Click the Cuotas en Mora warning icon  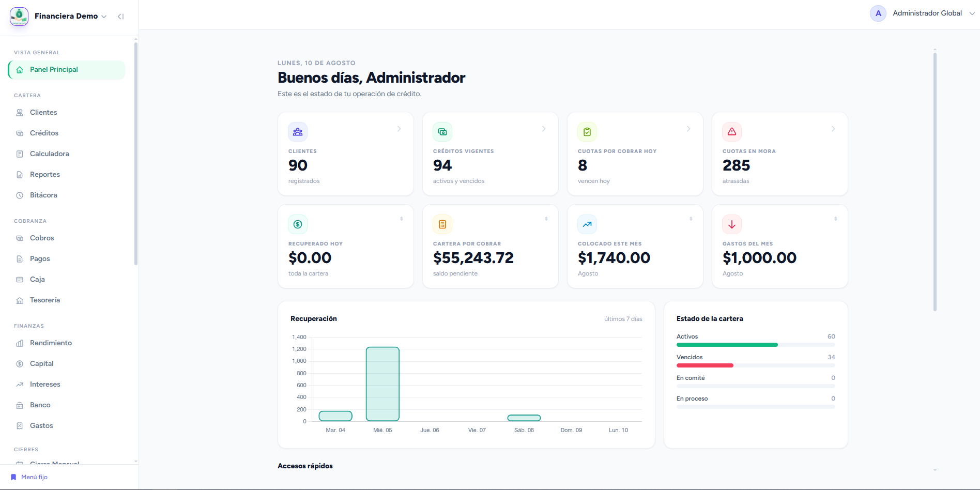(x=732, y=132)
